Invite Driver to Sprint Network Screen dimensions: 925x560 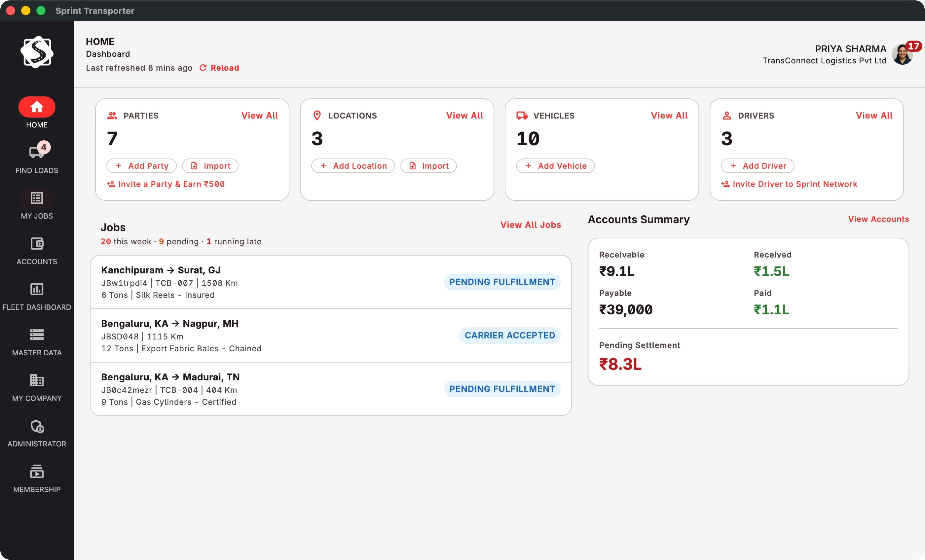point(789,184)
